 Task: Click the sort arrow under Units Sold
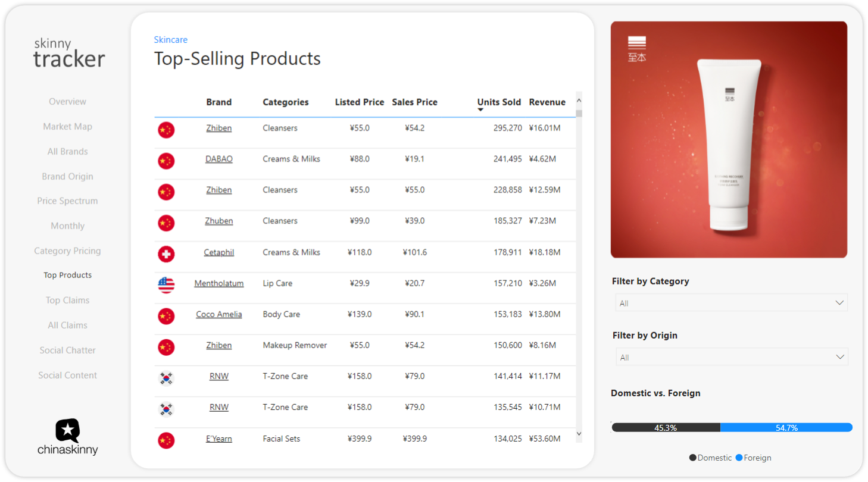[x=480, y=110]
